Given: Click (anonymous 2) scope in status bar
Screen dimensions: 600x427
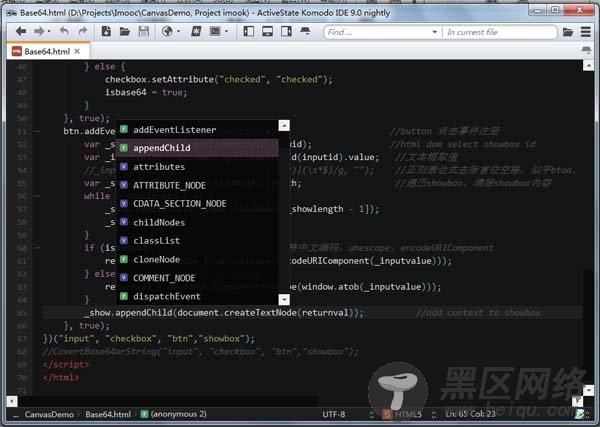Looking at the screenshot, I should coord(179,414).
